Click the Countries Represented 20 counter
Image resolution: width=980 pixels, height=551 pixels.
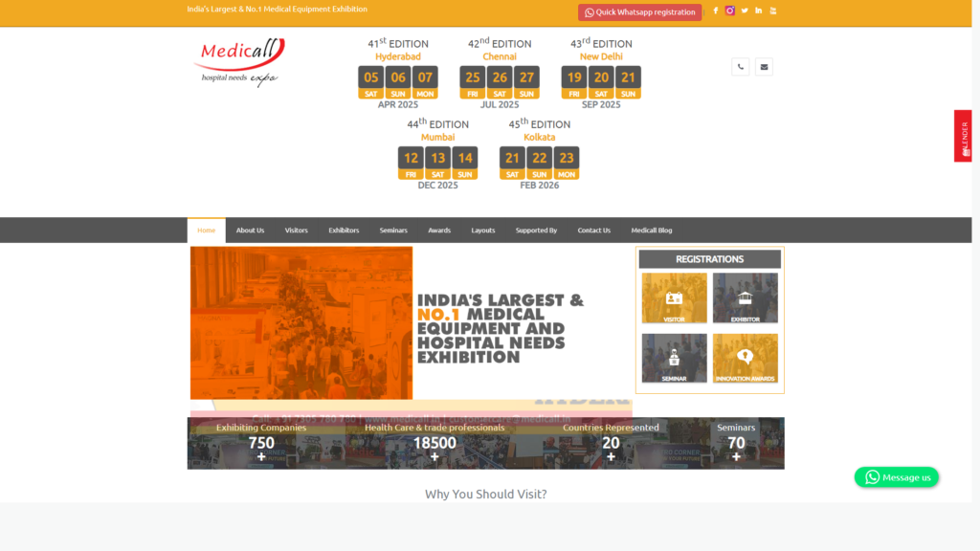pos(611,443)
